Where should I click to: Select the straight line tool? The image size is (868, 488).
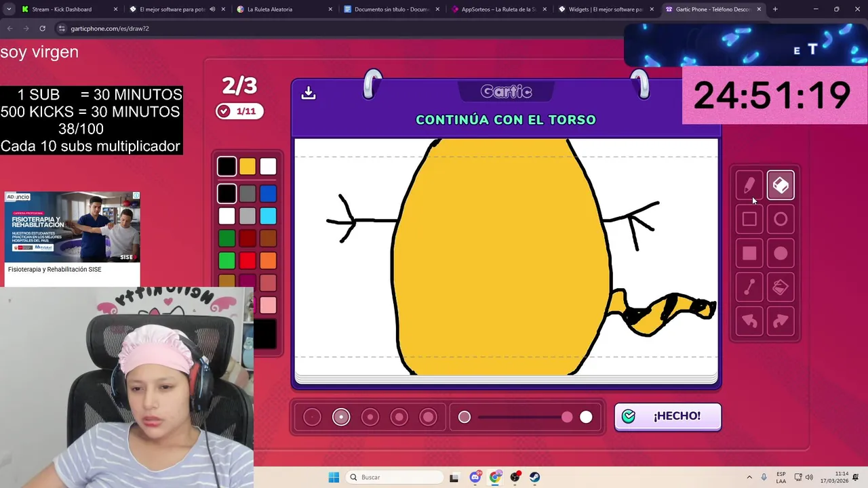coord(749,287)
